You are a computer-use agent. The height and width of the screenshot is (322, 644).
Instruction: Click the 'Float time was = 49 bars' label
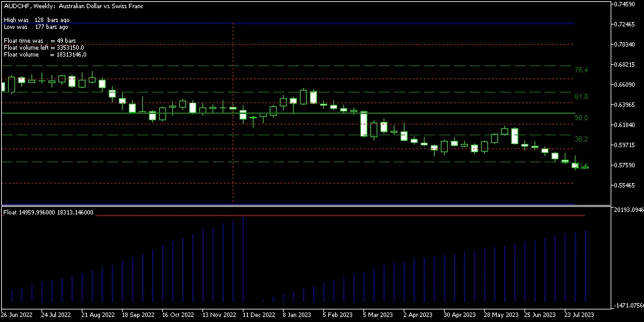click(40, 41)
